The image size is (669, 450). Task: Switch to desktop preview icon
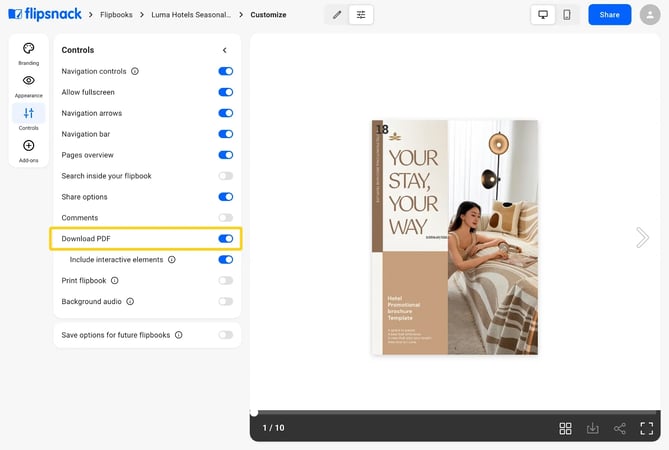coord(543,15)
